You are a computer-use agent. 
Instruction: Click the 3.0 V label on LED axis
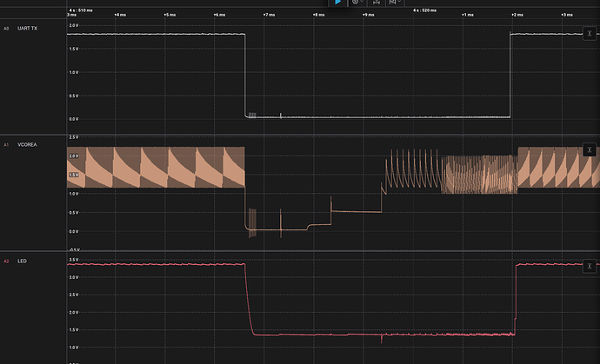coord(73,277)
